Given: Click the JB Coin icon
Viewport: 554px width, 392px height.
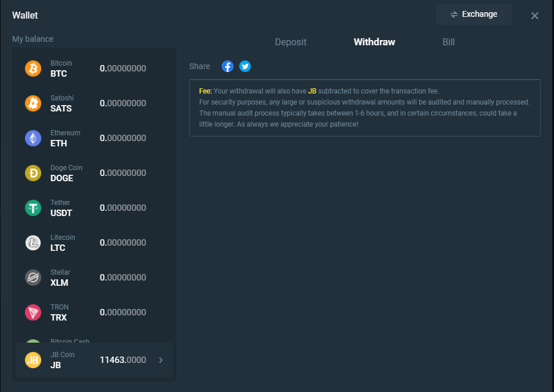Looking at the screenshot, I should pyautogui.click(x=33, y=360).
